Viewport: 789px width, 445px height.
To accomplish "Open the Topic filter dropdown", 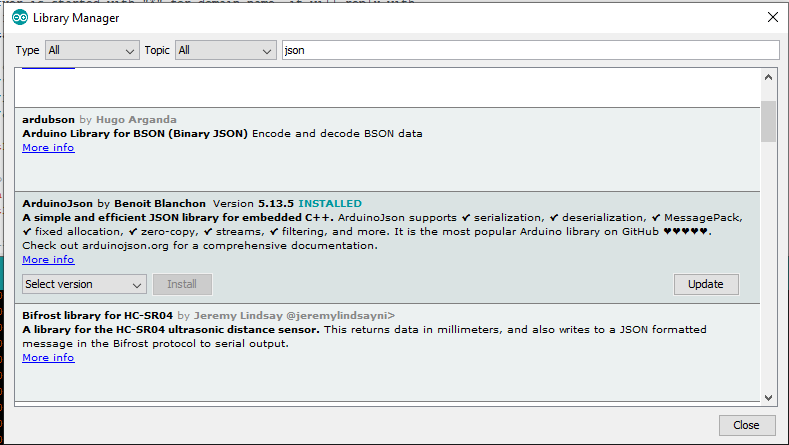I will (x=225, y=50).
